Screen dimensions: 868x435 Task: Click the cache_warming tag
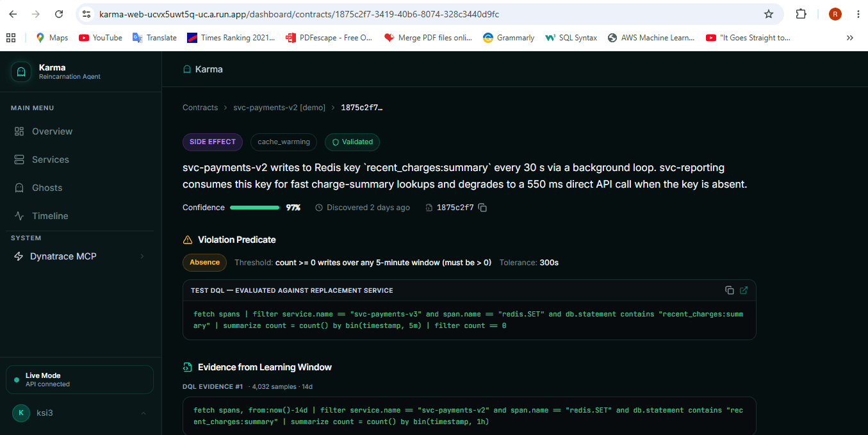click(284, 142)
